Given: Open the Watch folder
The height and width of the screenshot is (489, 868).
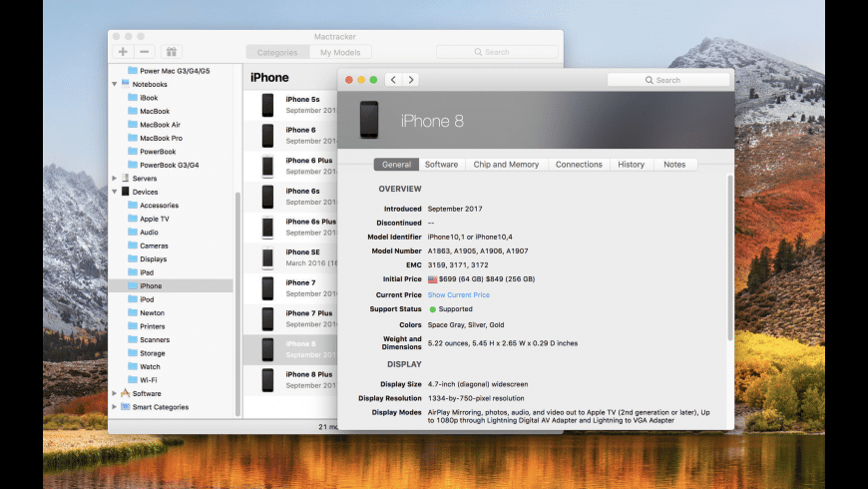Looking at the screenshot, I should pyautogui.click(x=144, y=366).
